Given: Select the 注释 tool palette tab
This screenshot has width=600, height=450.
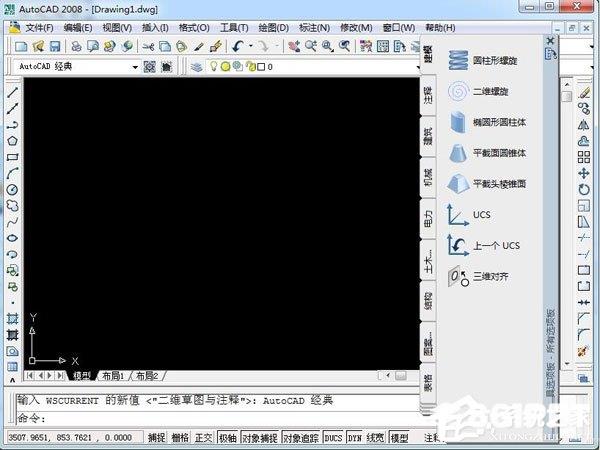Looking at the screenshot, I should pos(428,95).
